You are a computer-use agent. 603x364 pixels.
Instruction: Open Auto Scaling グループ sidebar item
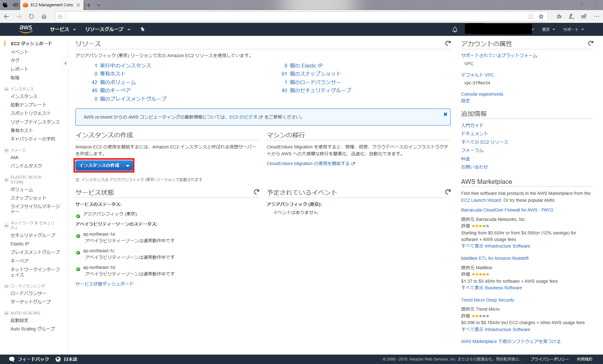point(33,329)
